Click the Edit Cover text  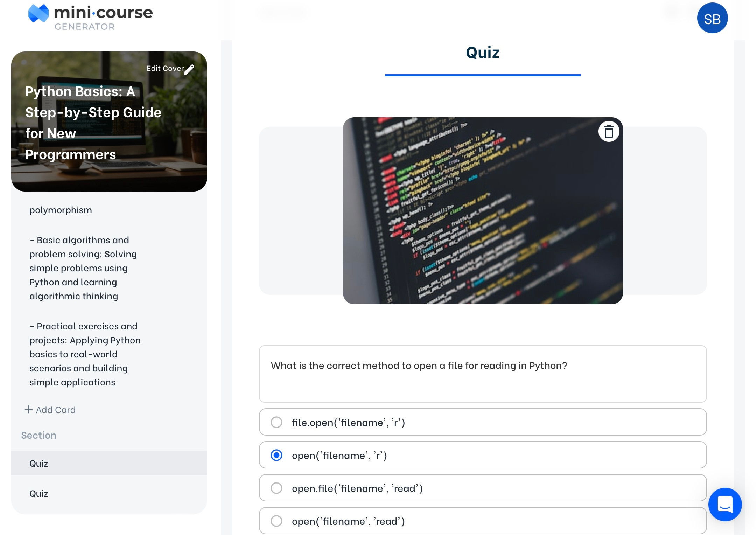pos(165,69)
